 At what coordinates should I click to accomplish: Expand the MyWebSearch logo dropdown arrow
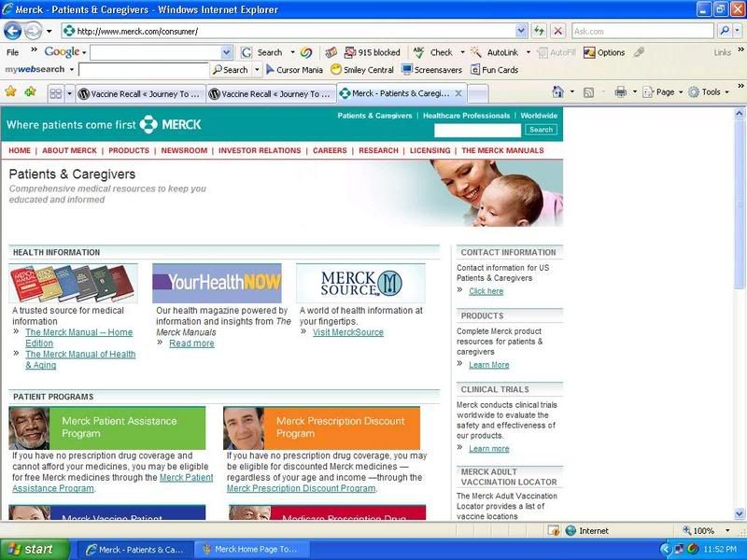coord(72,69)
